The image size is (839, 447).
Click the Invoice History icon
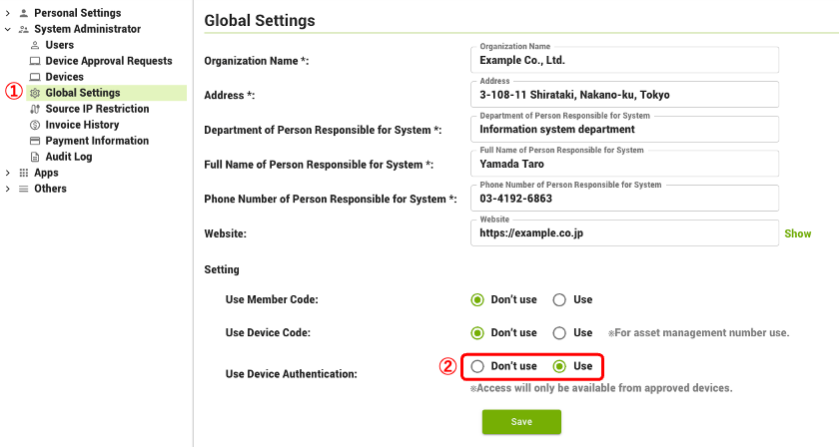click(35, 125)
